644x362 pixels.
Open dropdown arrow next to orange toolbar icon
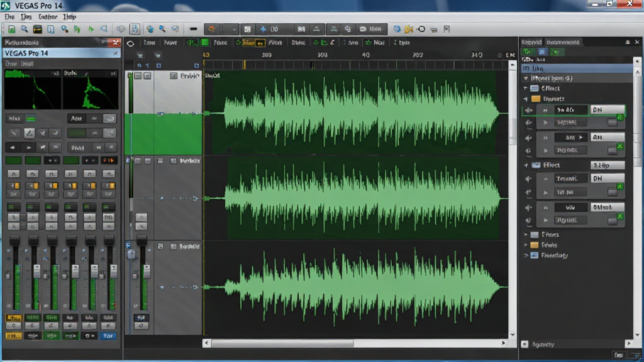pos(234,30)
